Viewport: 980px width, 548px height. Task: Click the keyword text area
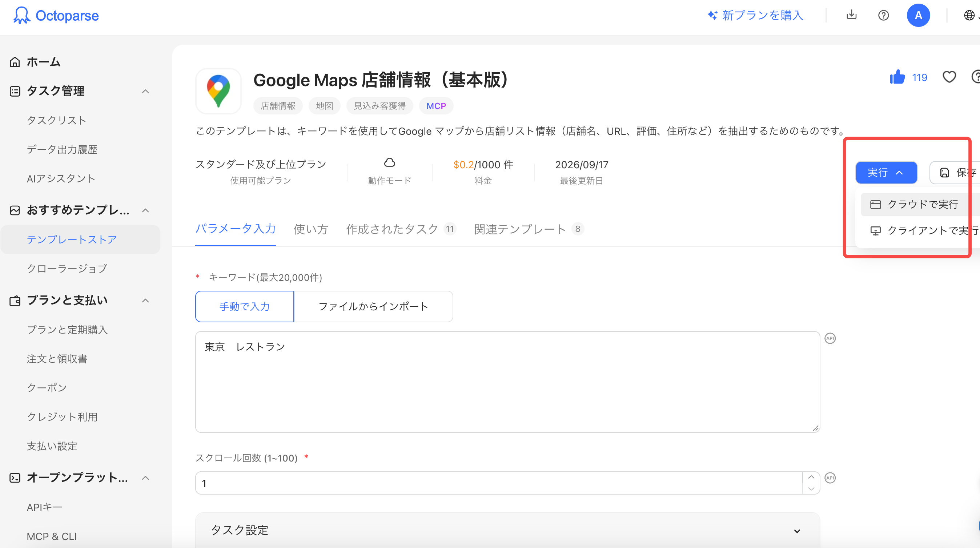pyautogui.click(x=507, y=382)
